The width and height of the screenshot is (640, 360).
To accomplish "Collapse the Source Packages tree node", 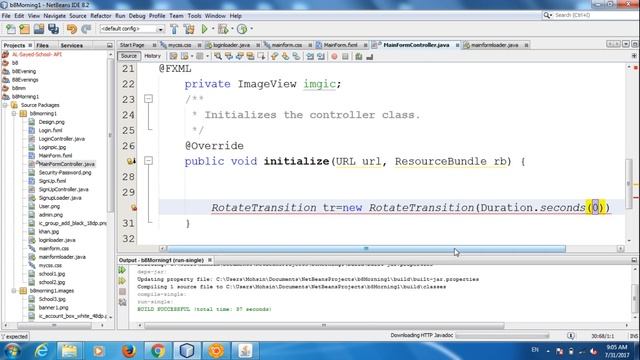I will click(x=5, y=105).
